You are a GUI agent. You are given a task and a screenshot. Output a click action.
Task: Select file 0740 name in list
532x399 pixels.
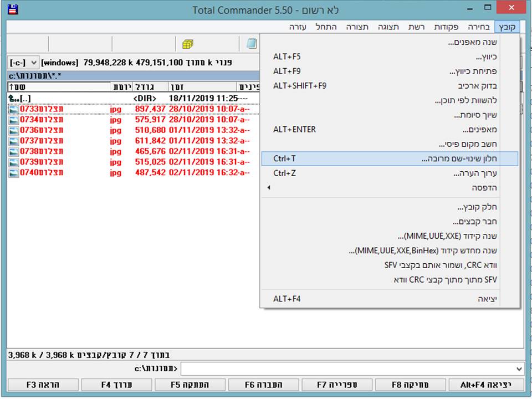coord(42,173)
